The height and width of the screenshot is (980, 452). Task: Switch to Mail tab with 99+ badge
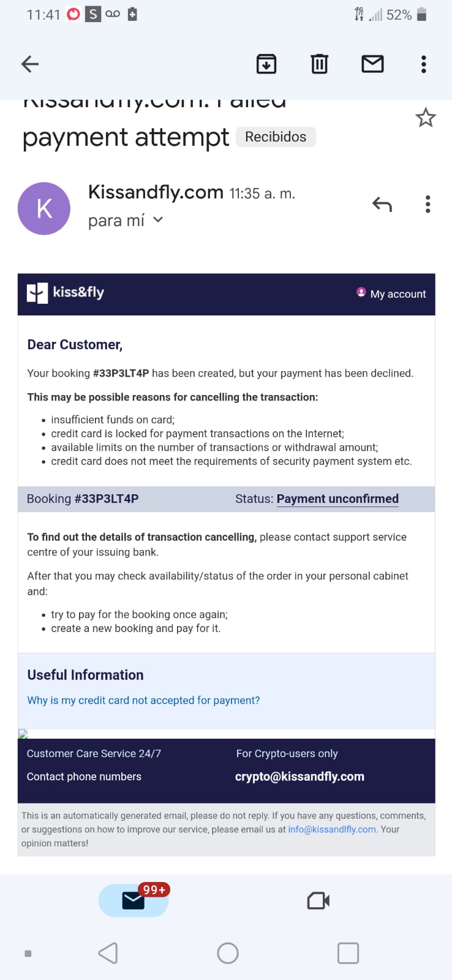click(134, 900)
